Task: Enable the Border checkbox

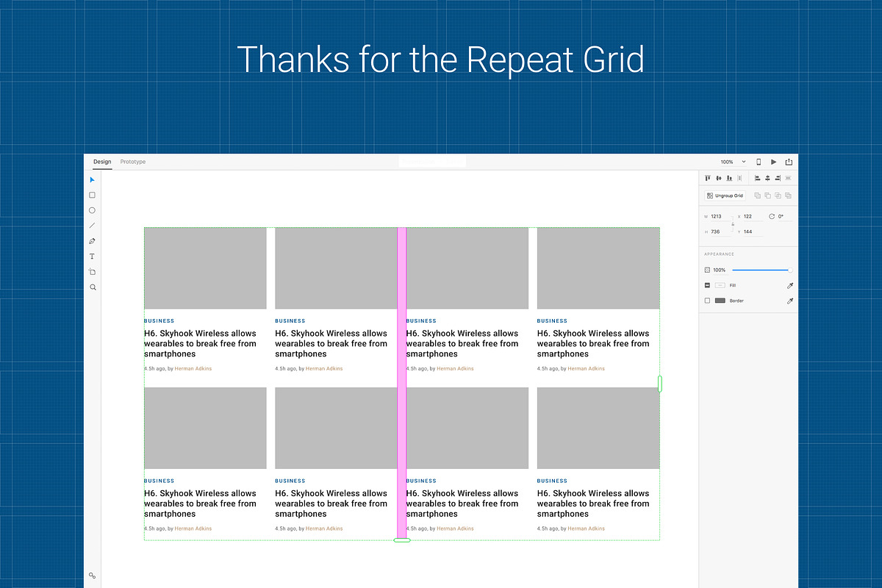Action: (x=707, y=301)
